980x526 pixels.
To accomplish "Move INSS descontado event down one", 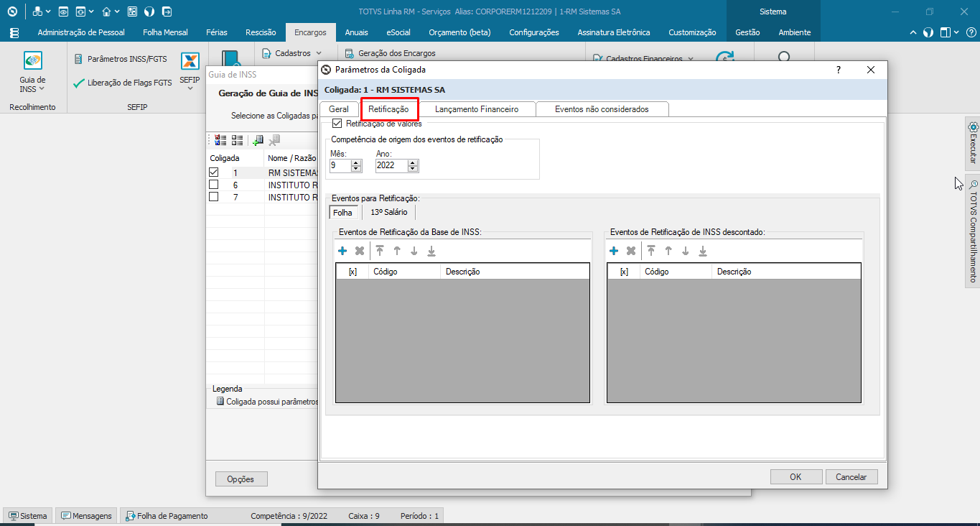I will pyautogui.click(x=686, y=251).
